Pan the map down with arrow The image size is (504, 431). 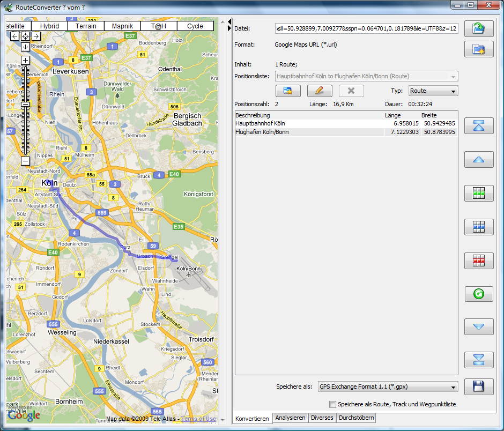25,47
